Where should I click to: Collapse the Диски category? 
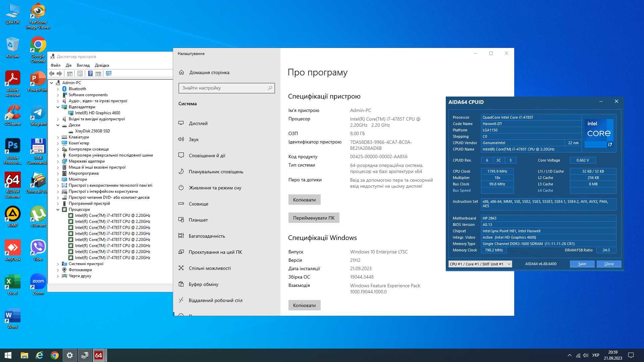click(58, 125)
